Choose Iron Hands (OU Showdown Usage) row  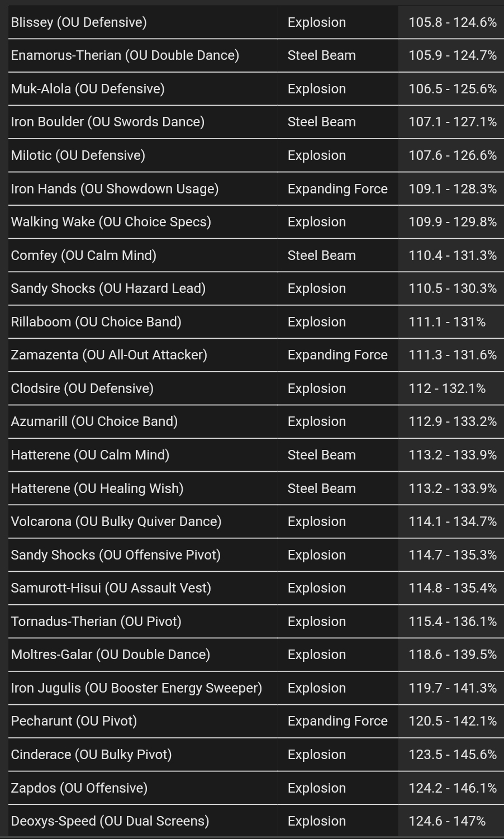pos(256,188)
